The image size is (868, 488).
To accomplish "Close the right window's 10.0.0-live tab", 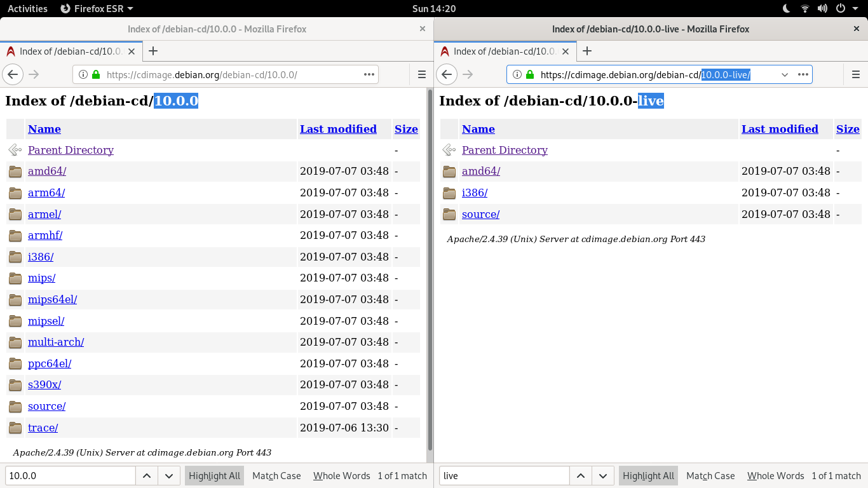I will point(566,51).
